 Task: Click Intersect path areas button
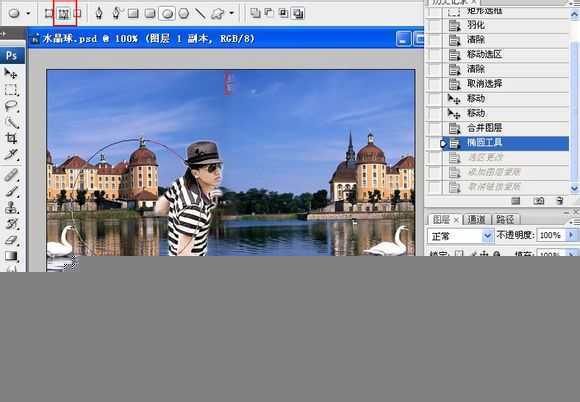pyautogui.click(x=283, y=13)
